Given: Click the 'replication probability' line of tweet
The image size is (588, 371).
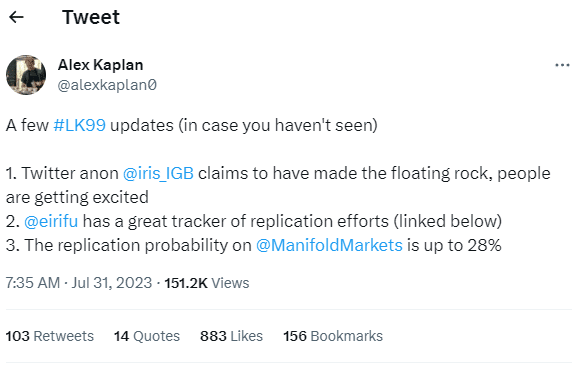Looking at the screenshot, I should coord(254,245).
